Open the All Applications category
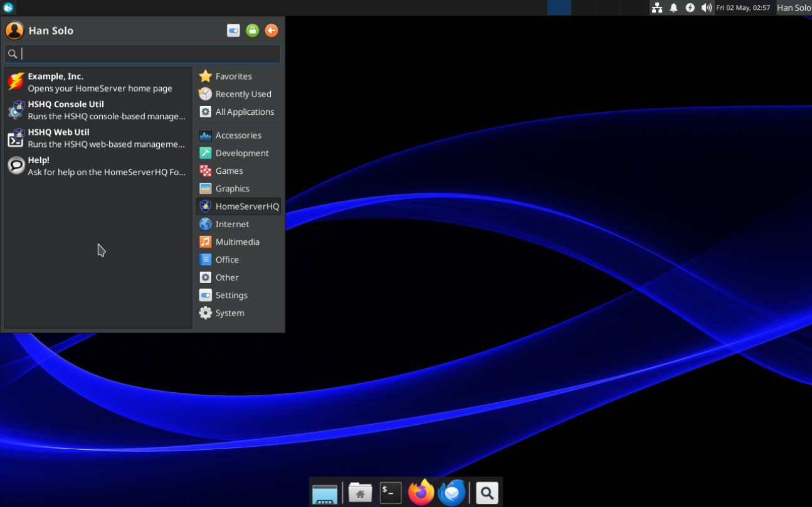Screen dimensions: 812x507 [244, 112]
